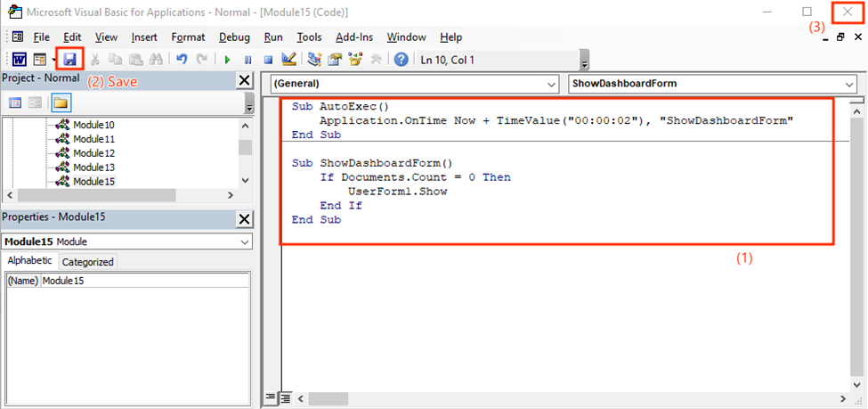
Task: Switch to the Alphabetic properties tab
Action: point(30,260)
